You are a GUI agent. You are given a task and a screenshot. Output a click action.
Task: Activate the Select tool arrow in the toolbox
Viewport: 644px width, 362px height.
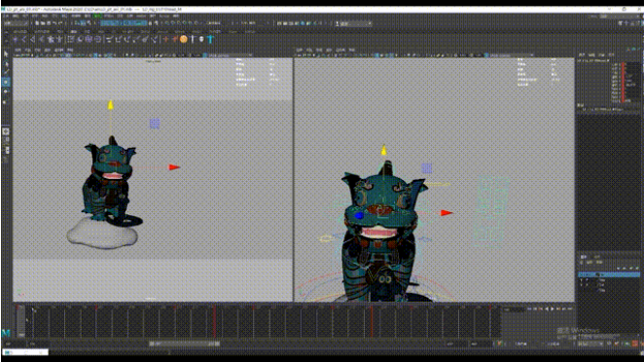click(6, 54)
